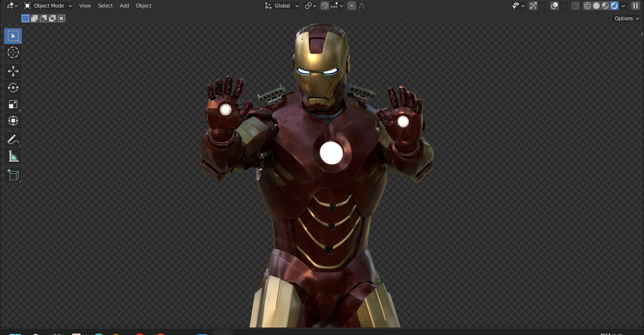
Task: Toggle proportional editing
Action: pos(352,6)
